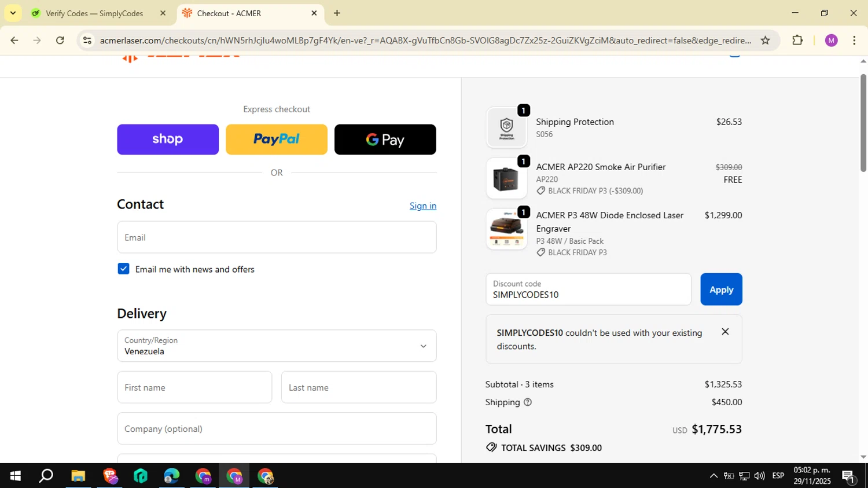View site information icon in address bar
The image size is (868, 488).
click(87, 41)
